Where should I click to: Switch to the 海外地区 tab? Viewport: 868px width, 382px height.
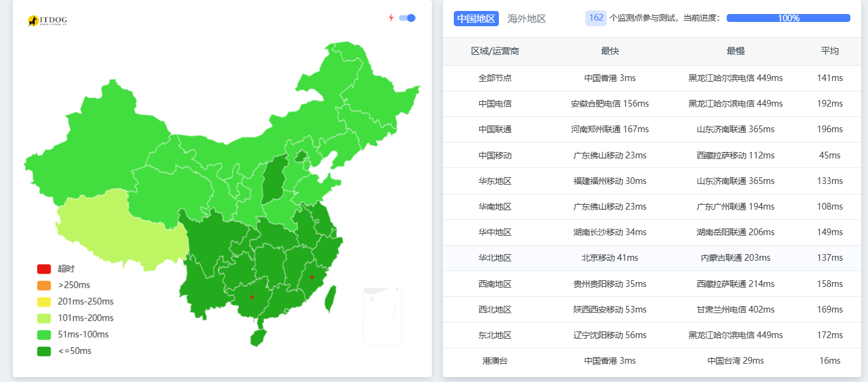(x=527, y=18)
